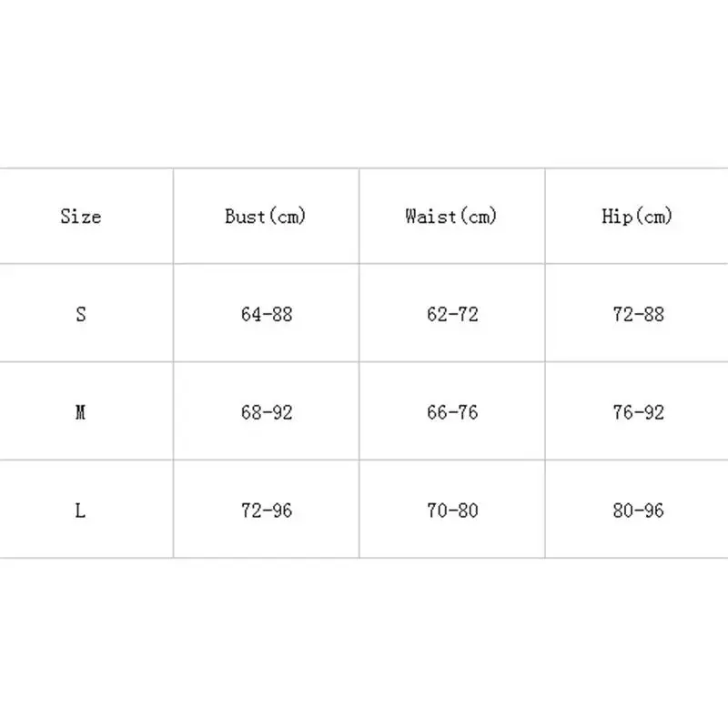Viewport: 728px width, 728px height.
Task: Click the 66-76 waist cell
Action: (x=452, y=412)
